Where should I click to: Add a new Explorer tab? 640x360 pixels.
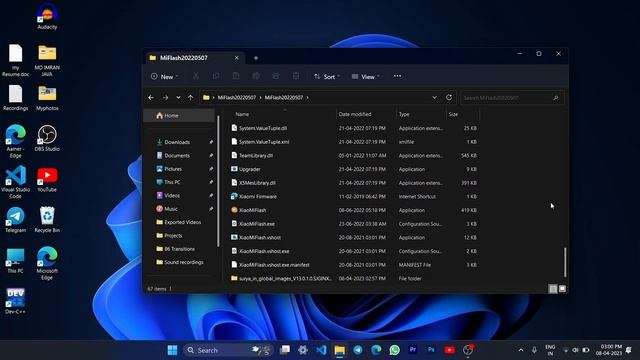click(x=256, y=58)
